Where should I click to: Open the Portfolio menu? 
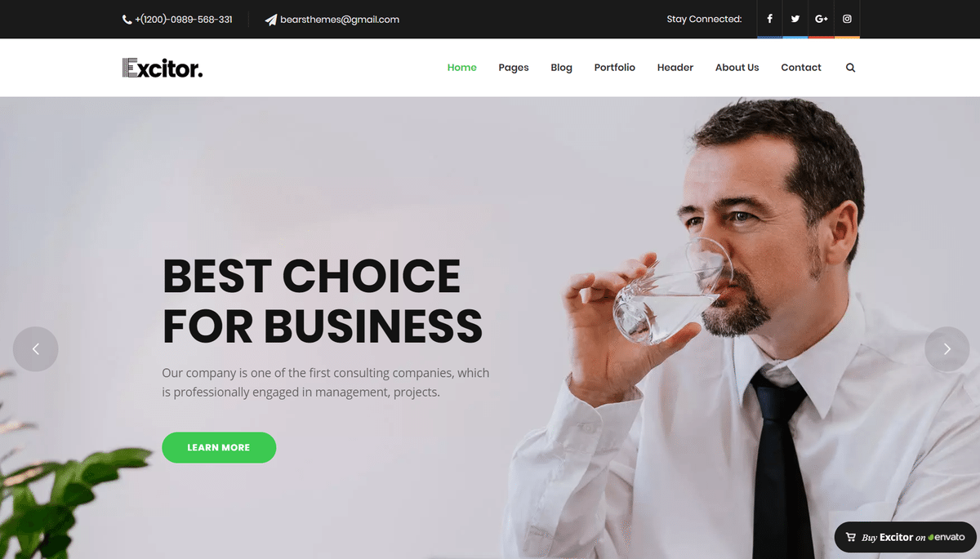pos(615,68)
